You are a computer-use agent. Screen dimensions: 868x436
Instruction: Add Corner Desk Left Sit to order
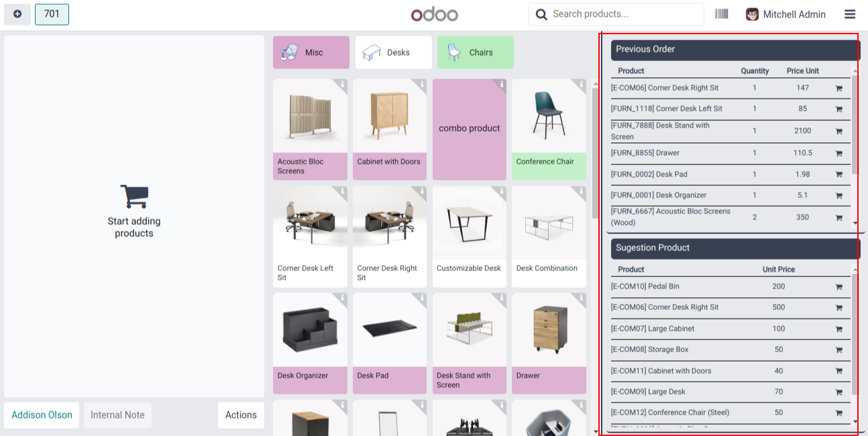(x=310, y=237)
